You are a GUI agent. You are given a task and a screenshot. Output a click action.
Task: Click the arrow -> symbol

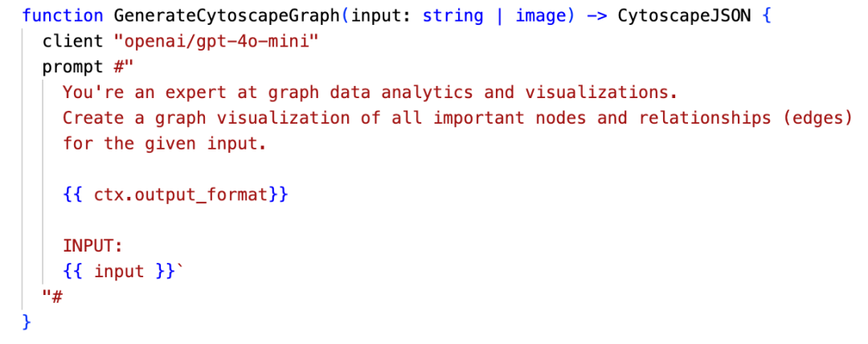pyautogui.click(x=596, y=15)
